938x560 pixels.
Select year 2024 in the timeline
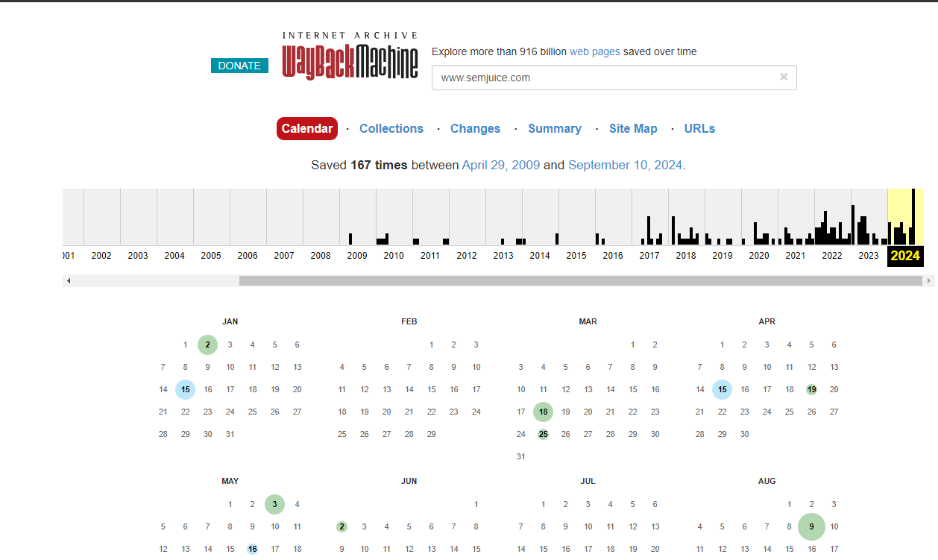coord(905,256)
